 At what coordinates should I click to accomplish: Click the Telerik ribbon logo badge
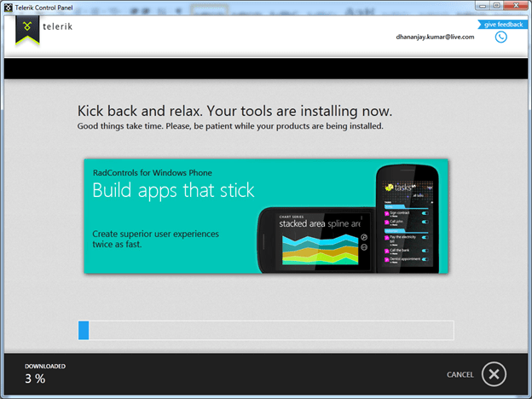[27, 31]
